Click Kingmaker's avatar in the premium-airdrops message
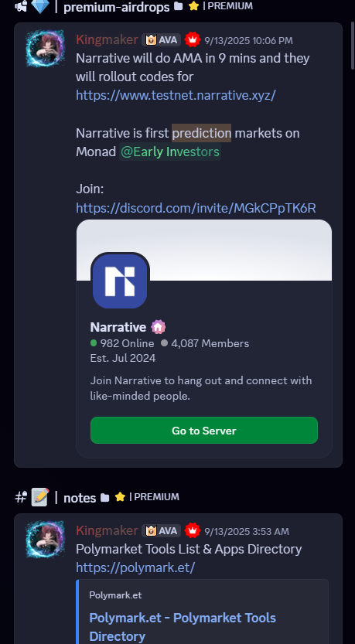Viewport: 355px width, 644px height. 45,49
